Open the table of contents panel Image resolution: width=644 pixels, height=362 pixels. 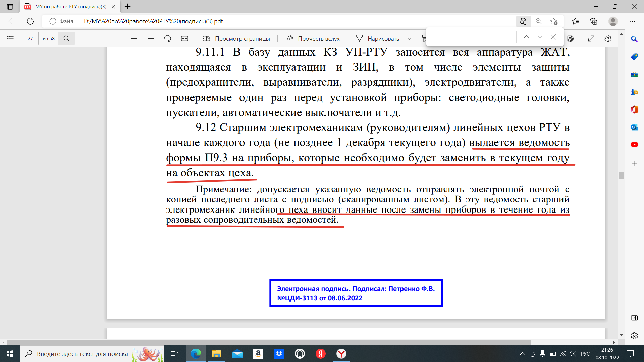10,38
